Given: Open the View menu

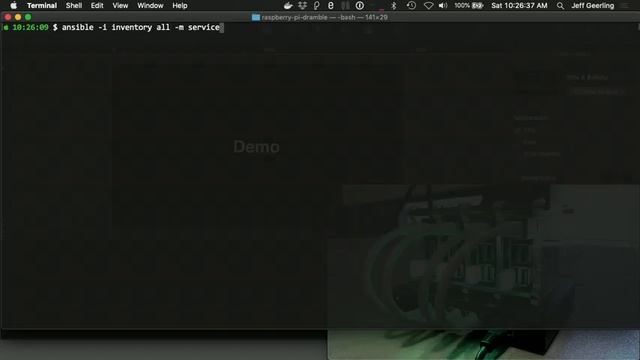Looking at the screenshot, I should pyautogui.click(x=120, y=6).
